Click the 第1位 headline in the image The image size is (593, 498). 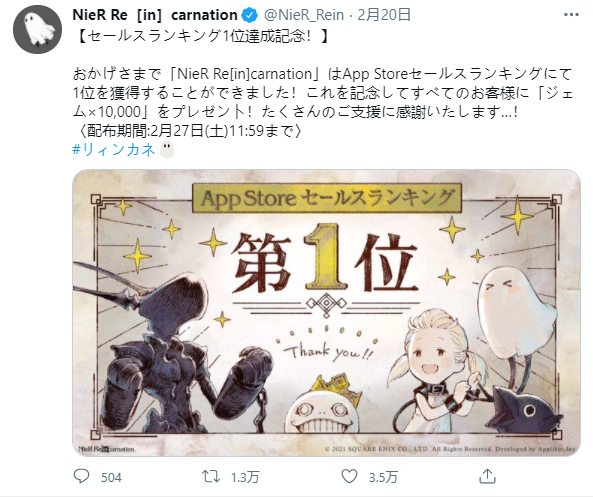coord(324,261)
